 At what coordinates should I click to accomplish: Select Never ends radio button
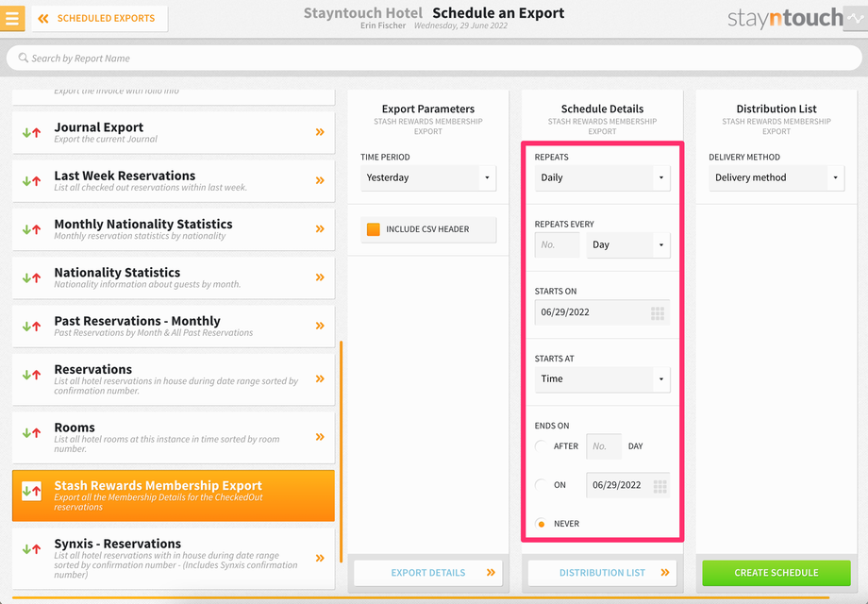point(542,524)
